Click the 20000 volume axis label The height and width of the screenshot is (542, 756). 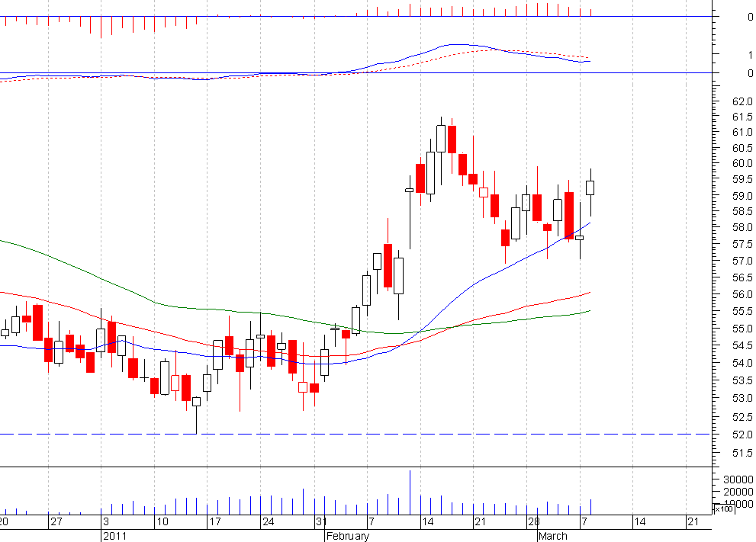coord(738,492)
